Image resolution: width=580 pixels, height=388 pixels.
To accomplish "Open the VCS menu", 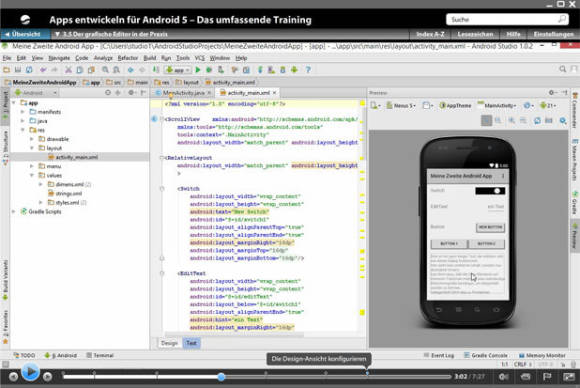I will (200, 58).
